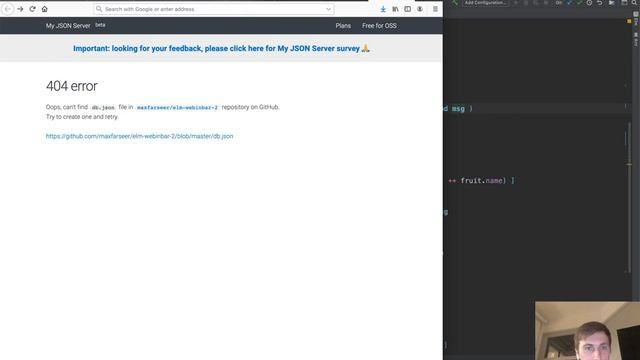
Task: Open the Firefox hamburger menu
Action: (x=435, y=9)
